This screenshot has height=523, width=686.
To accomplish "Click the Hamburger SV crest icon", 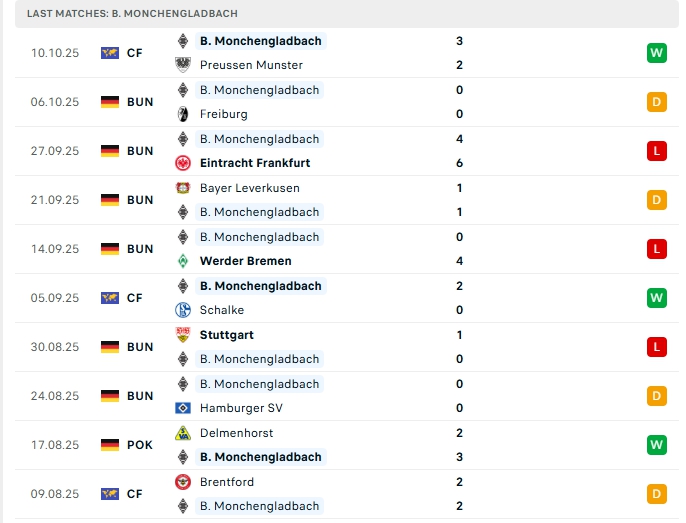I will 183,408.
